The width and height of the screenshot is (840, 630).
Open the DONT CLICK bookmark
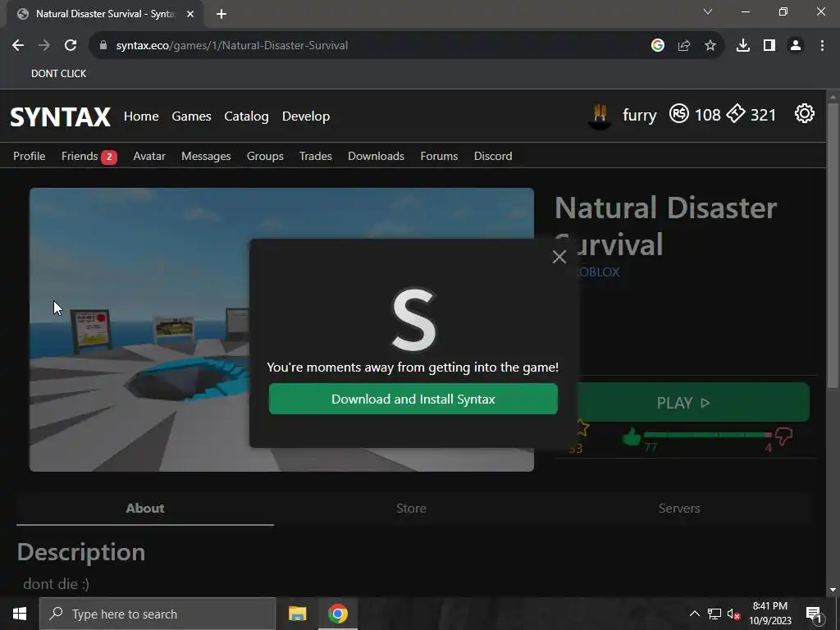click(58, 73)
